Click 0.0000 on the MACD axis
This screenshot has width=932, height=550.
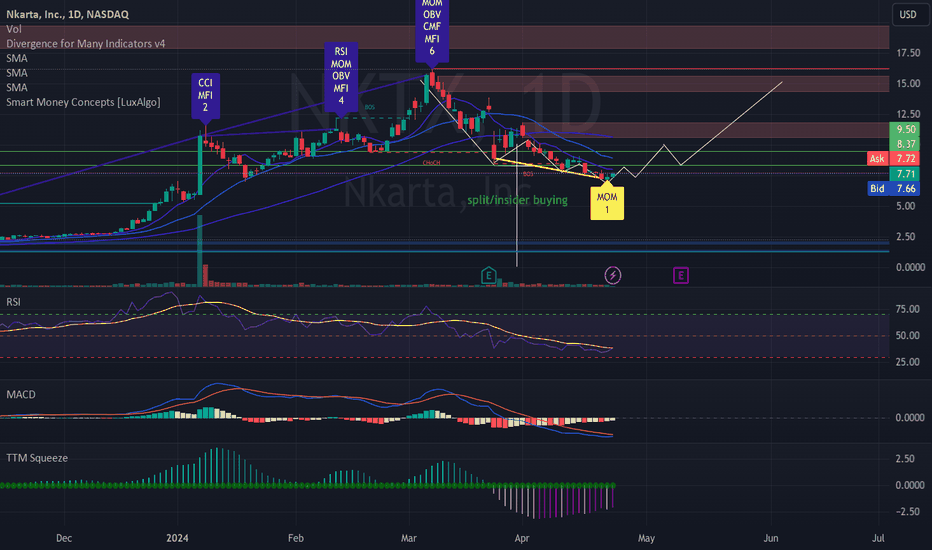point(910,418)
